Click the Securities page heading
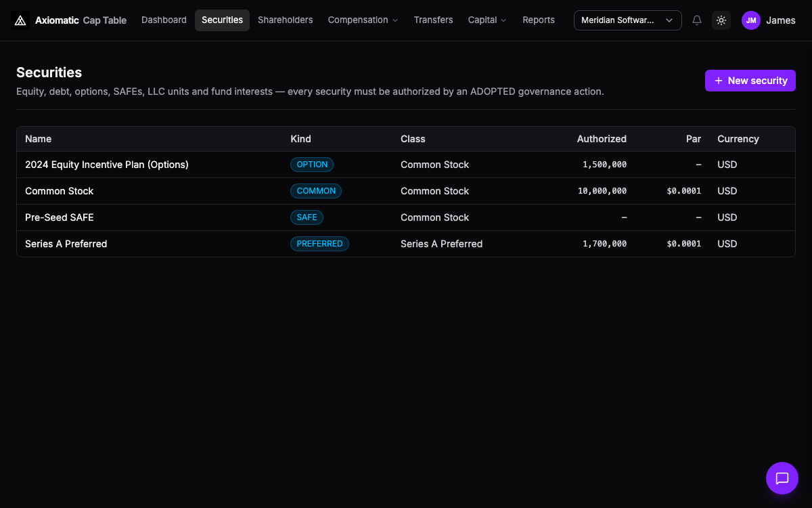This screenshot has width=812, height=508. [49, 72]
